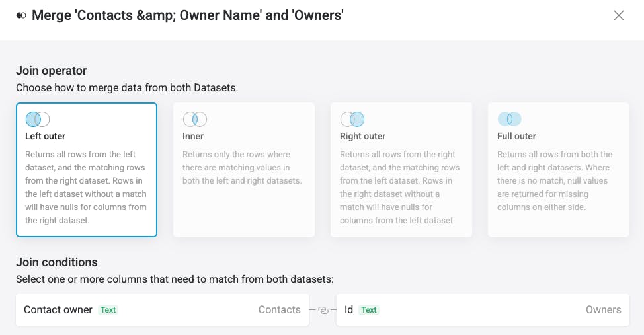The image size is (644, 335).
Task: Click the Left outer description text
Action: 85,188
